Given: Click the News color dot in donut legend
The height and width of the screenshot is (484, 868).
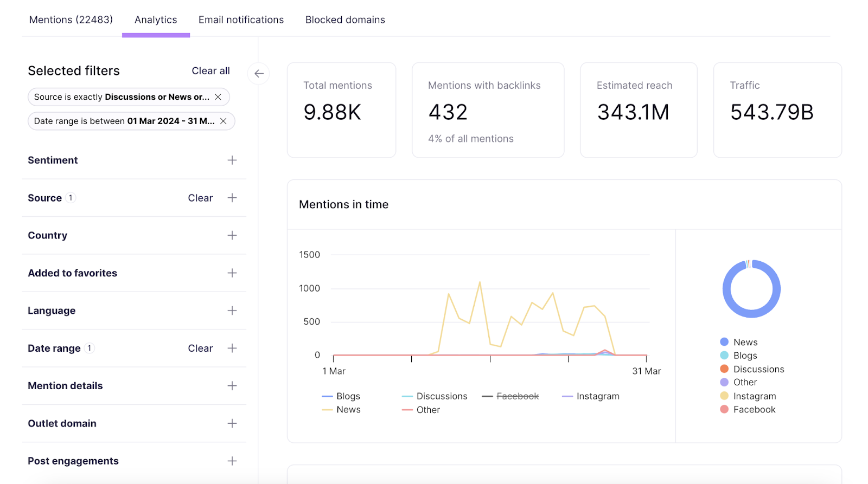Looking at the screenshot, I should [724, 342].
